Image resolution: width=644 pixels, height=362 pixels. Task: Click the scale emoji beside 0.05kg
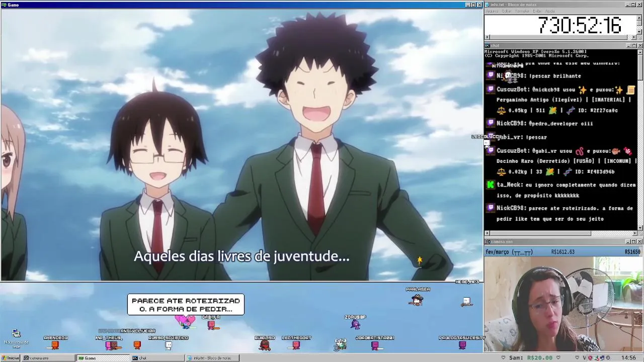501,110
